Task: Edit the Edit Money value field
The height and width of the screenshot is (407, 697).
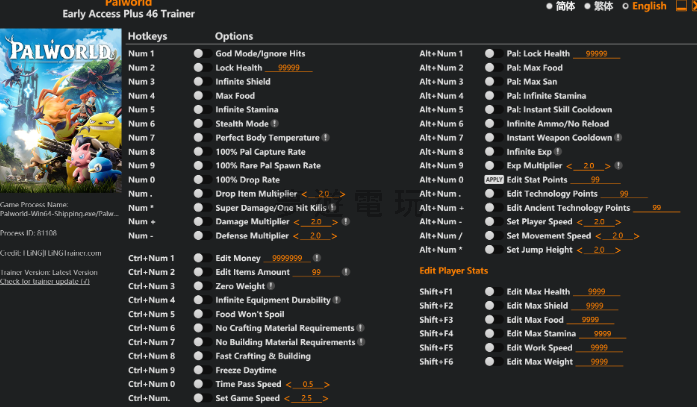Action: point(287,258)
